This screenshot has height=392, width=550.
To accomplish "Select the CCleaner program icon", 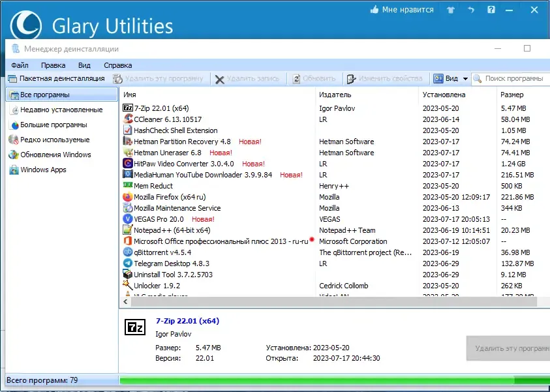I will pyautogui.click(x=128, y=119).
